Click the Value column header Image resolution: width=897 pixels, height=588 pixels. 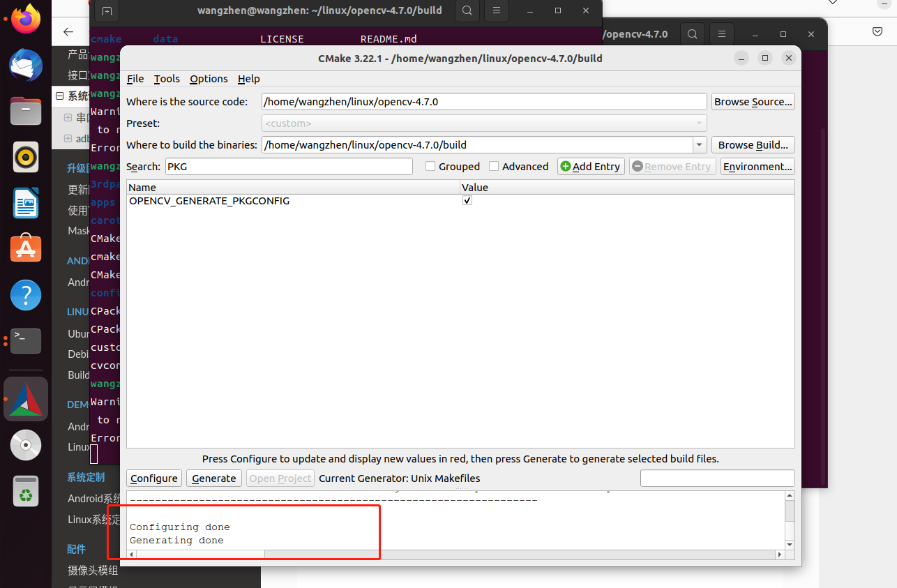point(627,187)
